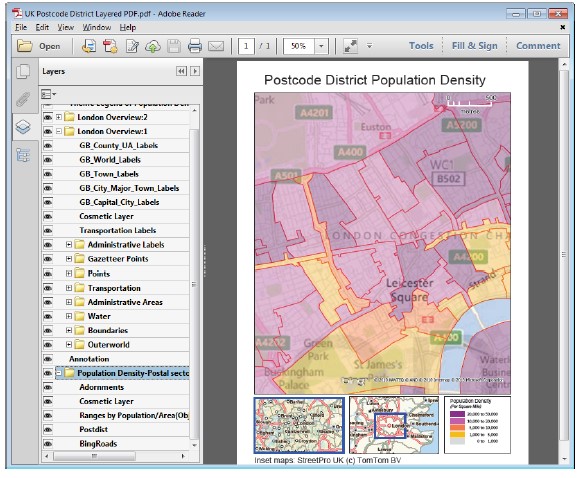Open the Window menu
Screen dimensions: 578x478
(x=97, y=27)
